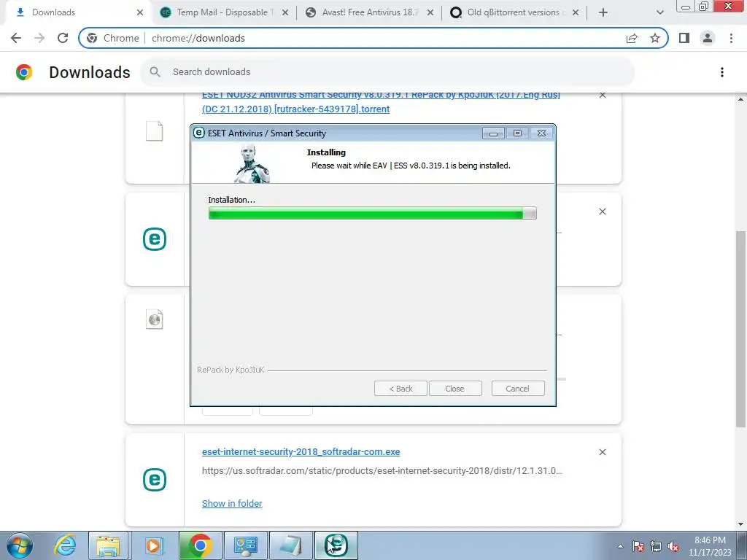Open Action Center flag tray icon
747x560 pixels.
(638, 547)
